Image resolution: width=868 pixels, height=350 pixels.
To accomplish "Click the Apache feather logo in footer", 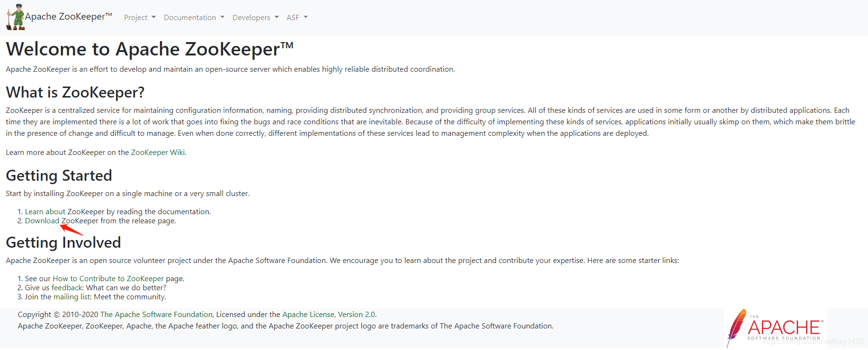I will coord(775,328).
